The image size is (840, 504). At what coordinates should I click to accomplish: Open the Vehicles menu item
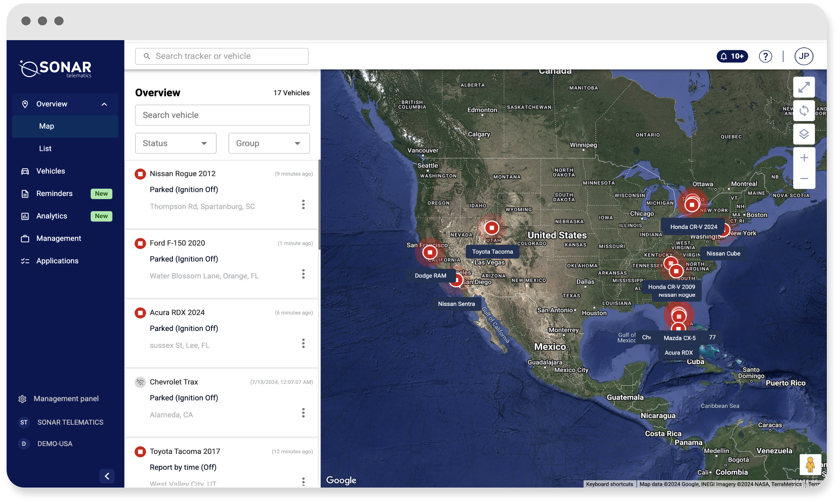pyautogui.click(x=51, y=171)
